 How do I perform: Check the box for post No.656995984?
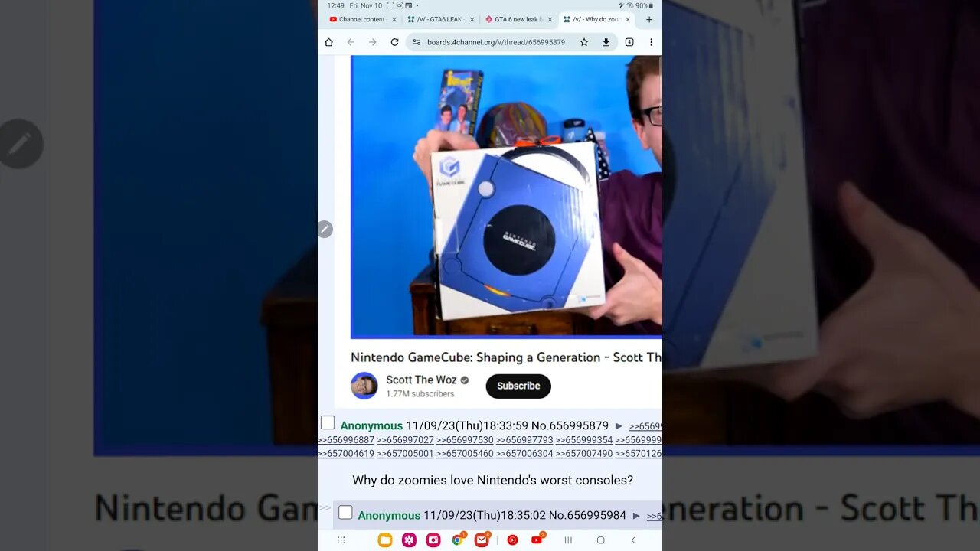tap(345, 513)
